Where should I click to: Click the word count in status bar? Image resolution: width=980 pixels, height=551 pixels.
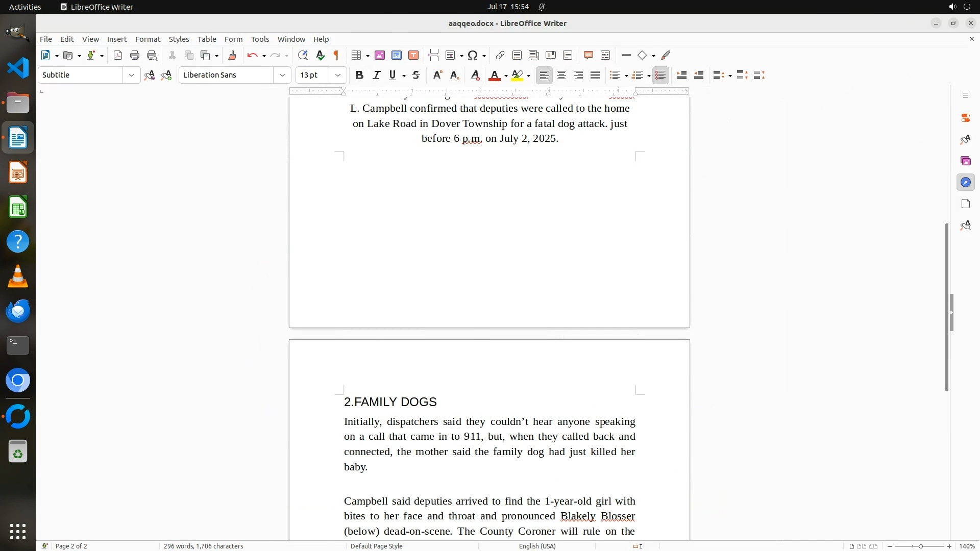(x=203, y=546)
